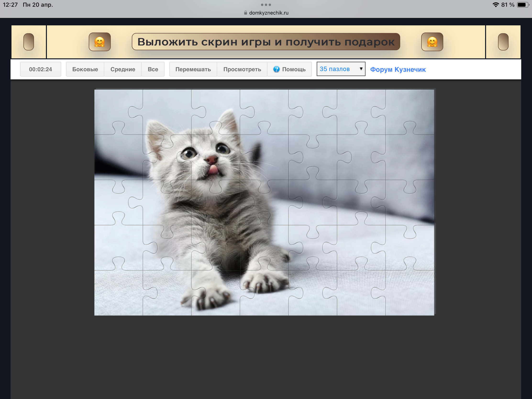Viewport: 532px width, 399px height.
Task: Tap the battery indicator icon
Action: point(523,5)
